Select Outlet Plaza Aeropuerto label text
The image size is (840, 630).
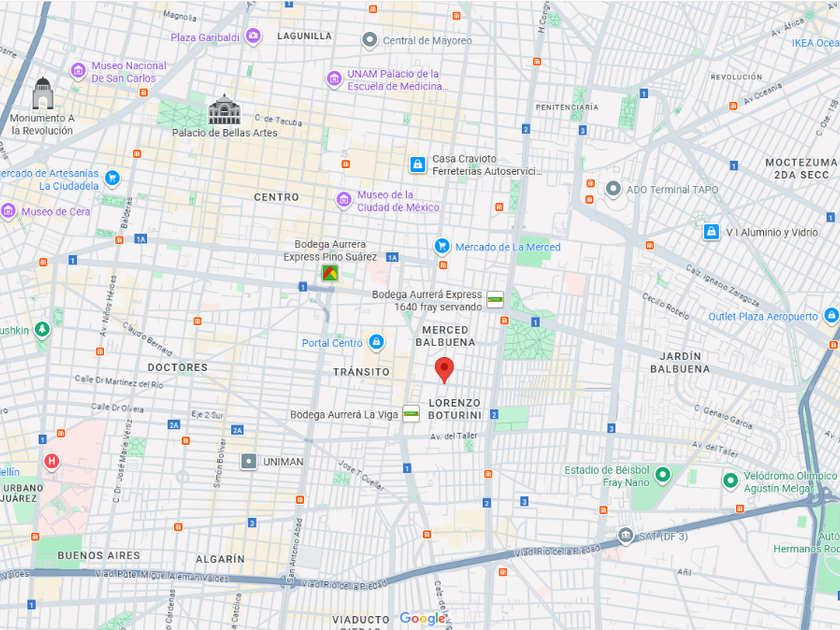[x=763, y=317]
